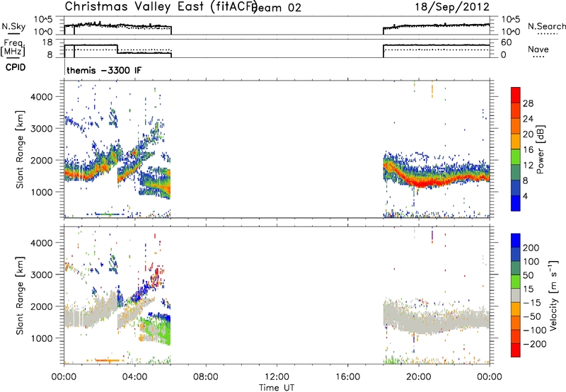This screenshot has height=392, width=566.
Task: Click the '200' velocity colorbar label
Action: tap(531, 248)
